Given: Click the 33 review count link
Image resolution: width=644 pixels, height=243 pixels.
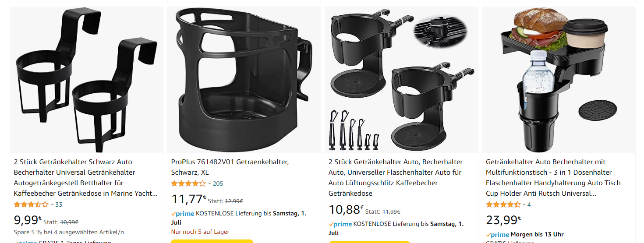Looking at the screenshot, I should [59, 204].
